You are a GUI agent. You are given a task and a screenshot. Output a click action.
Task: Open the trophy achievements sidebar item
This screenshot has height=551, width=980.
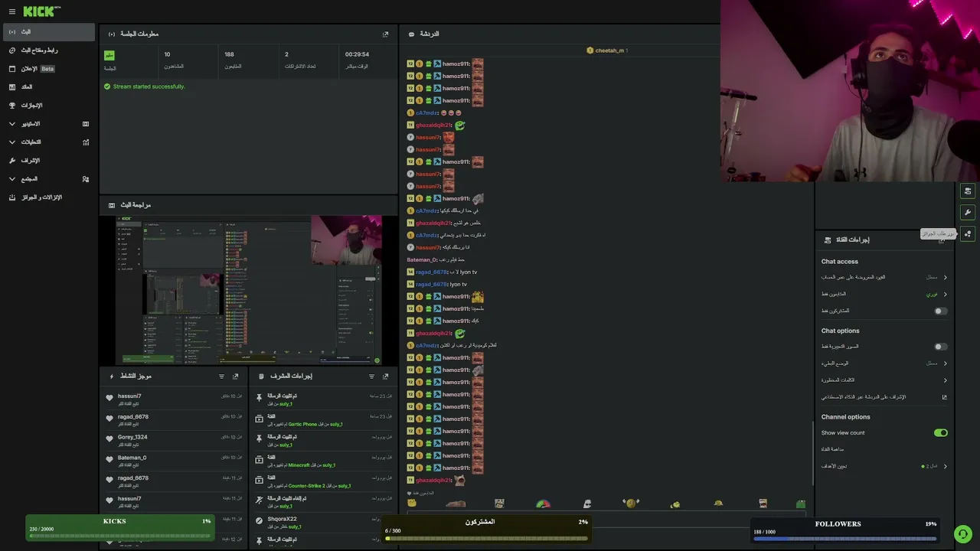coord(12,106)
